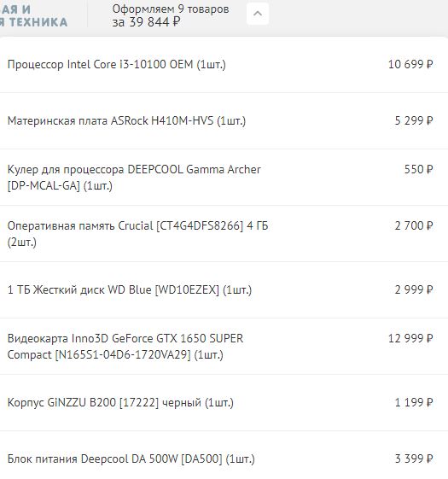This screenshot has height=479, width=448.
Task: Click the 2 999 ₽ hard drive price
Action: tap(414, 289)
